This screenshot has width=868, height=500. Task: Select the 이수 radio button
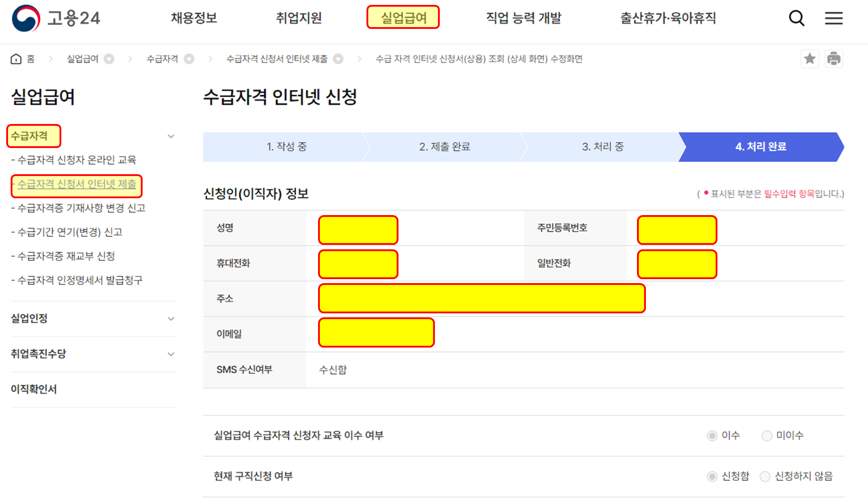[713, 436]
